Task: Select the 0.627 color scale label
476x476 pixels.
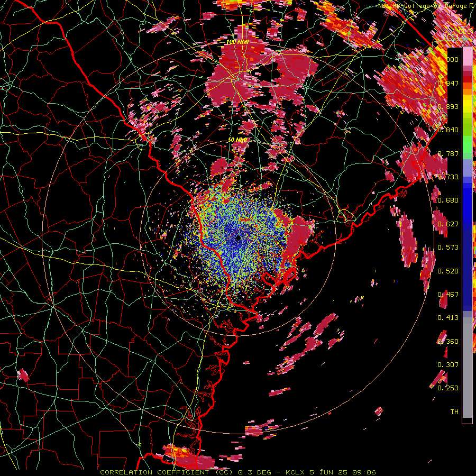Action: coord(448,224)
